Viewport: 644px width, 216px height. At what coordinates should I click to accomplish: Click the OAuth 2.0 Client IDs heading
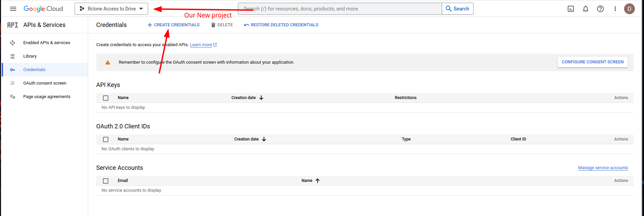[x=123, y=126]
